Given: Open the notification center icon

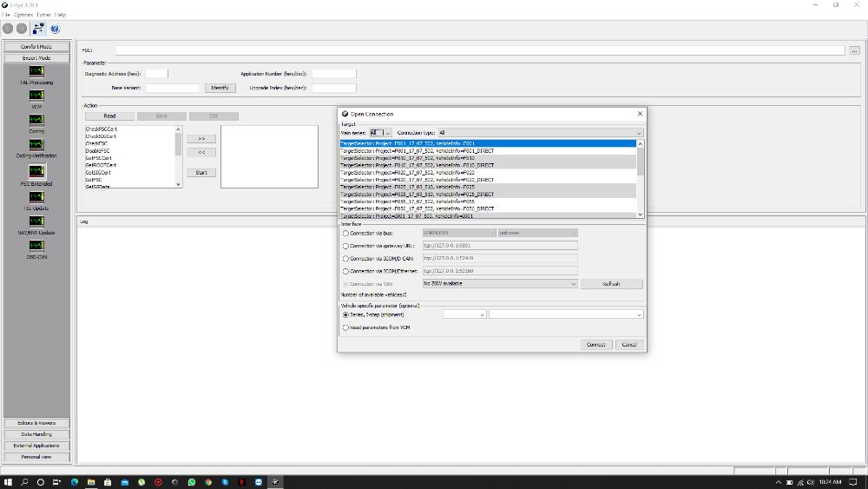Looking at the screenshot, I should click(x=853, y=482).
